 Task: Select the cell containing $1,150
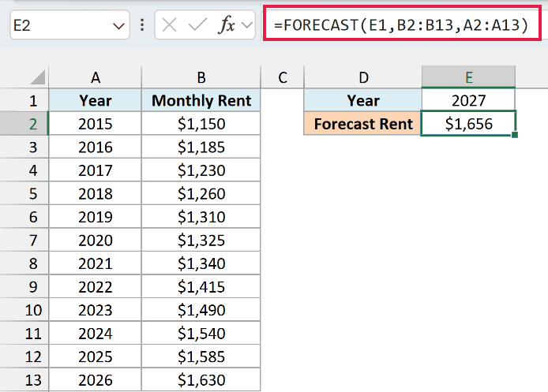click(201, 124)
